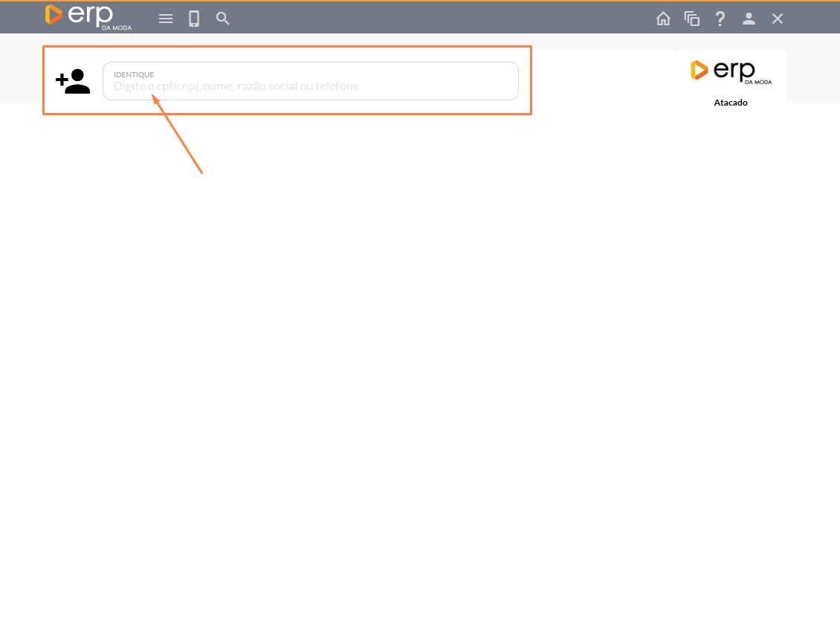Click the IDENTIQUE field label
This screenshot has height=617, width=840.
pyautogui.click(x=134, y=74)
